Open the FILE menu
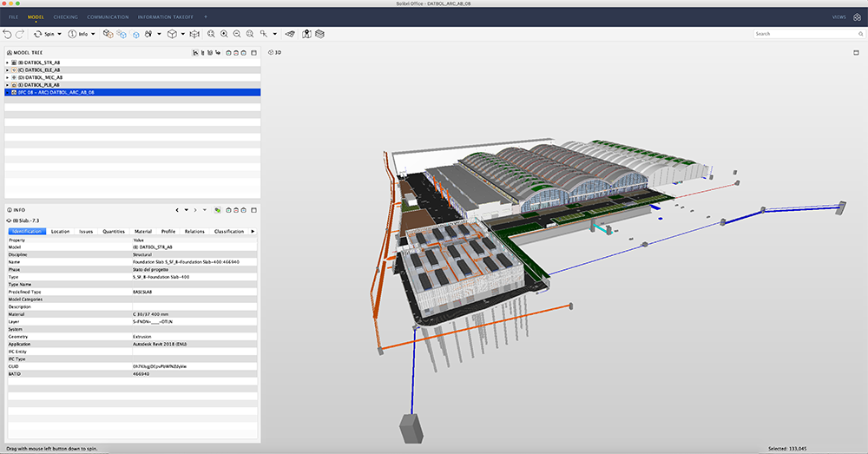 click(13, 17)
